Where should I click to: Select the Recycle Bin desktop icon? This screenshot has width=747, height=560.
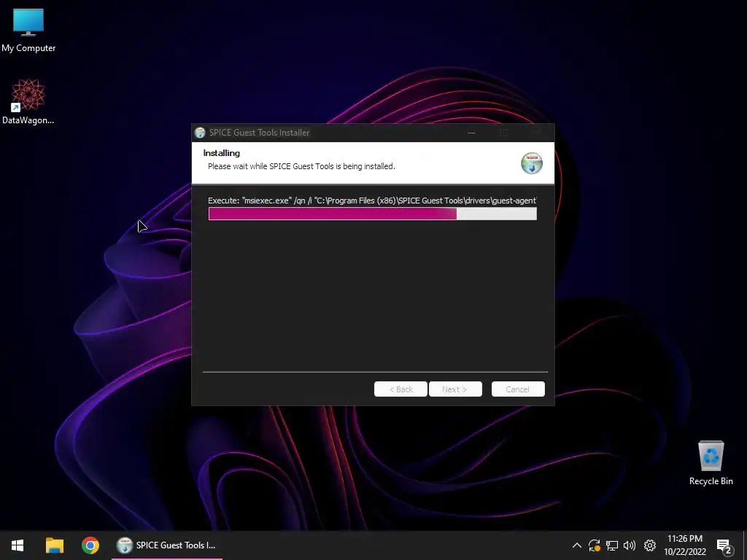point(711,463)
